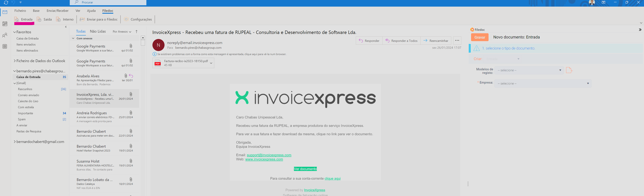Open the Empresa dropdown
Image resolution: width=644 pixels, height=196 pixels.
543,84
